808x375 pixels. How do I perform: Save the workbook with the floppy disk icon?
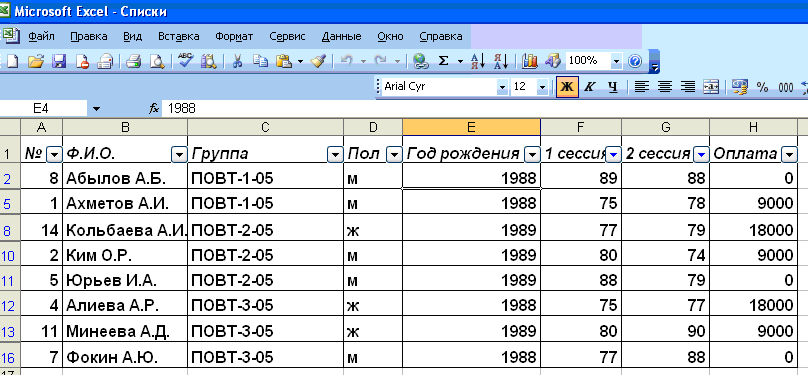(59, 62)
